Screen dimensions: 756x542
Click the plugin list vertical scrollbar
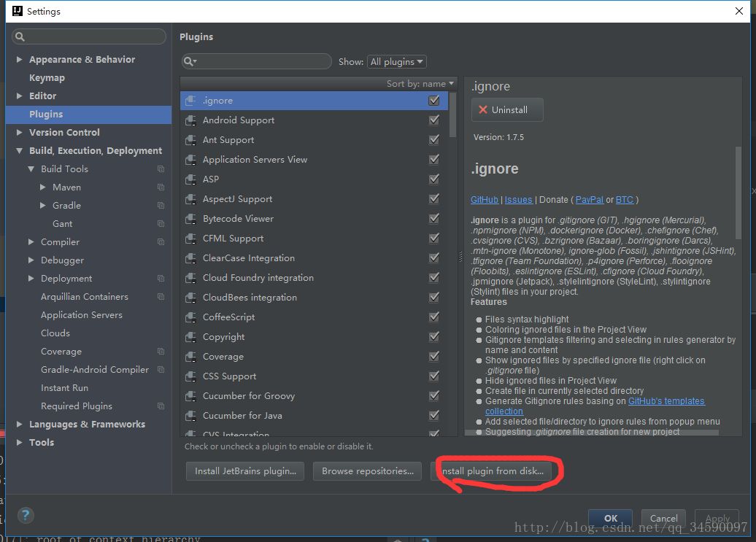[452, 115]
